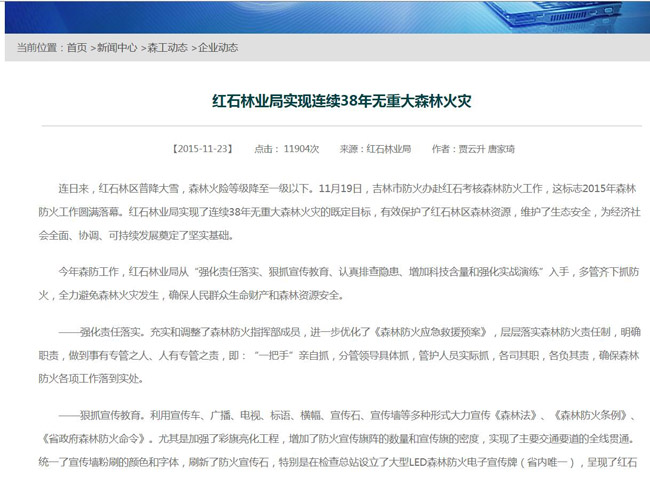Click the 11月19日 date in first paragraph
The width and height of the screenshot is (650, 477).
click(x=334, y=187)
